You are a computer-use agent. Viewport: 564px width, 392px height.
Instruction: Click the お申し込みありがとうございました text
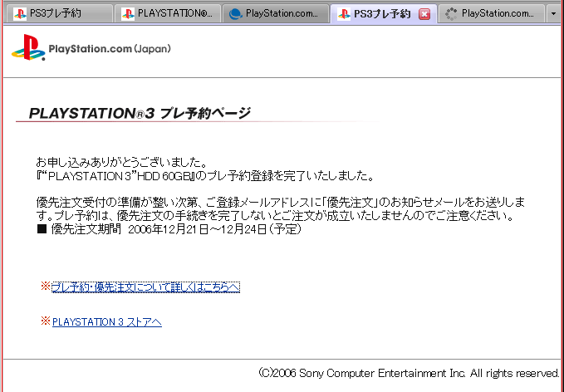pos(122,163)
